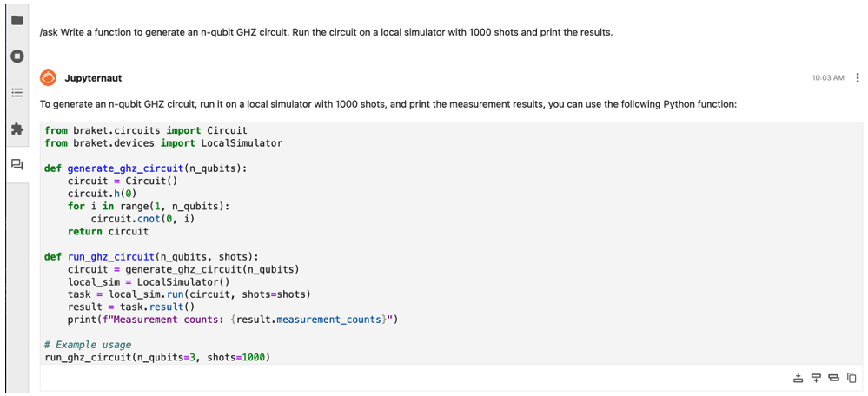This screenshot has width=868, height=396.
Task: Click the LocalSimulator import line
Action: [163, 142]
